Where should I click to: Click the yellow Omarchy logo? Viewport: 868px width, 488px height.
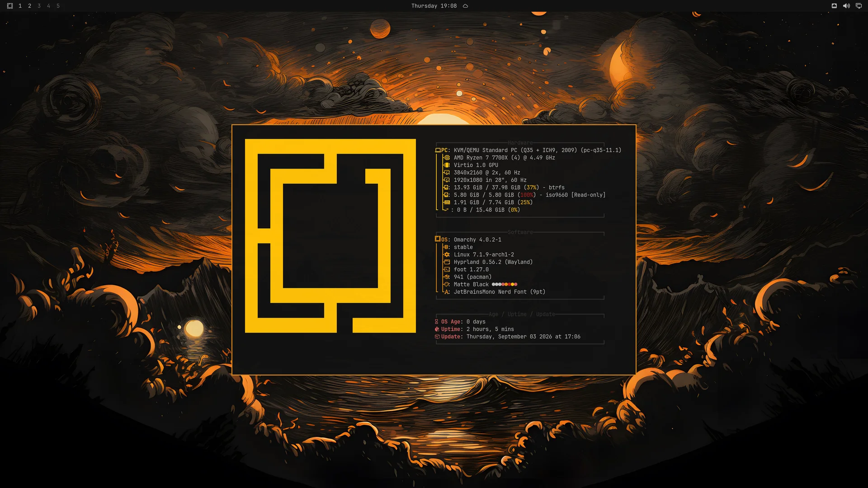(330, 236)
